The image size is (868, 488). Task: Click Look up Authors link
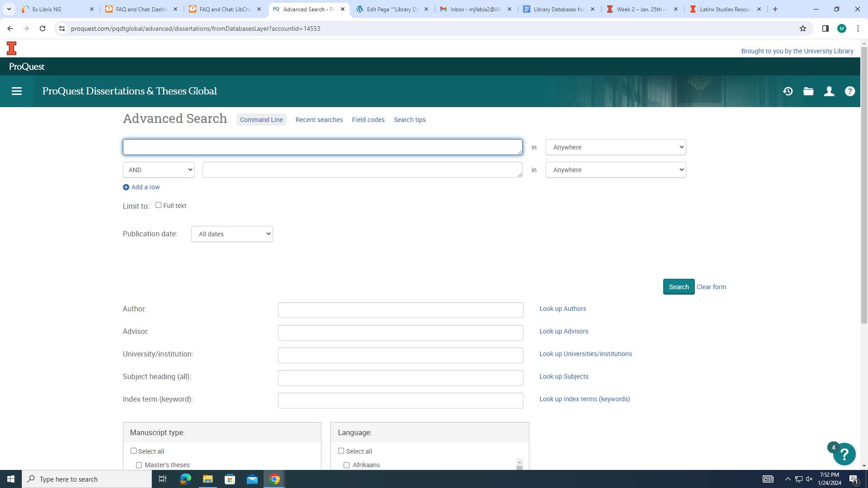562,309
